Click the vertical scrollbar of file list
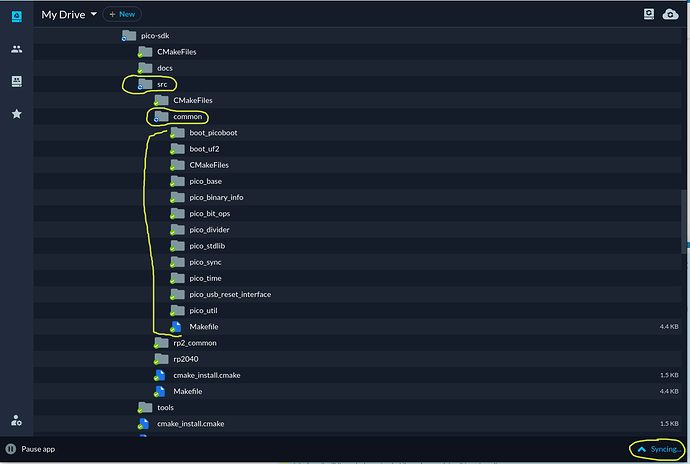Screen dimensions: 690x464 click(684, 221)
